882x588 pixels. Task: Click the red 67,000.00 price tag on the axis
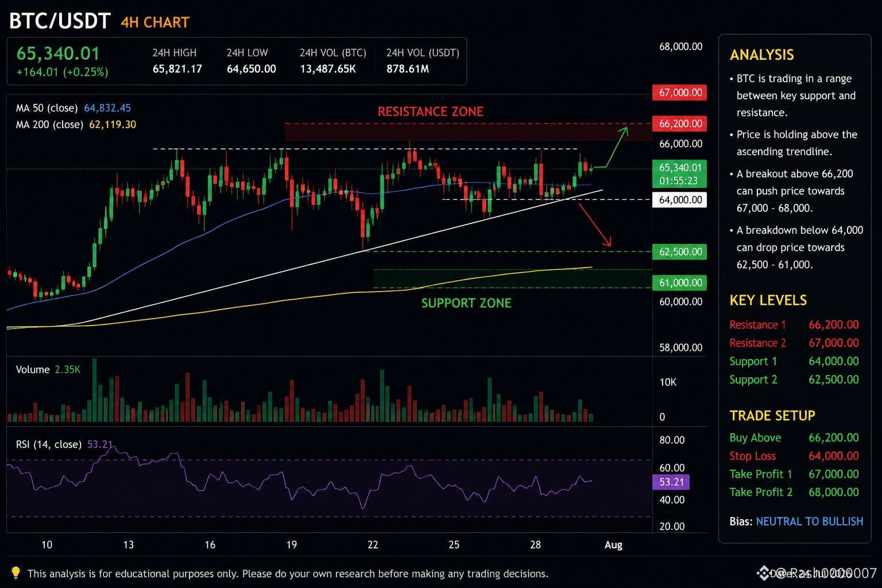point(679,92)
